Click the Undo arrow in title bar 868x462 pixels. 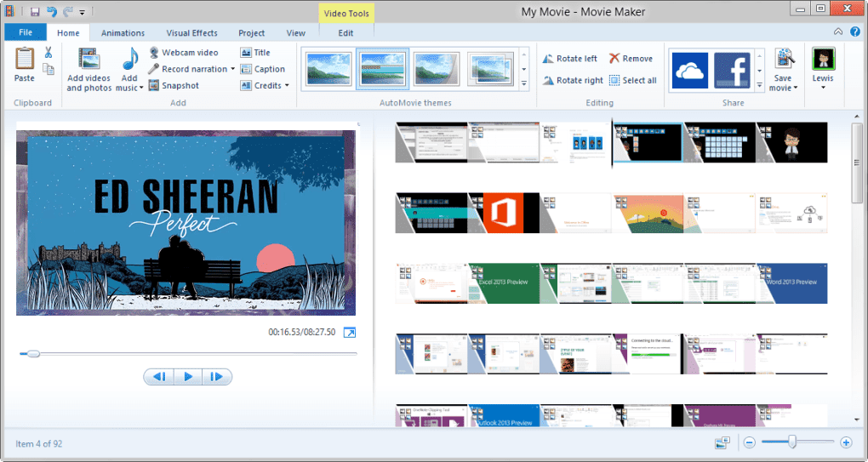pos(51,12)
